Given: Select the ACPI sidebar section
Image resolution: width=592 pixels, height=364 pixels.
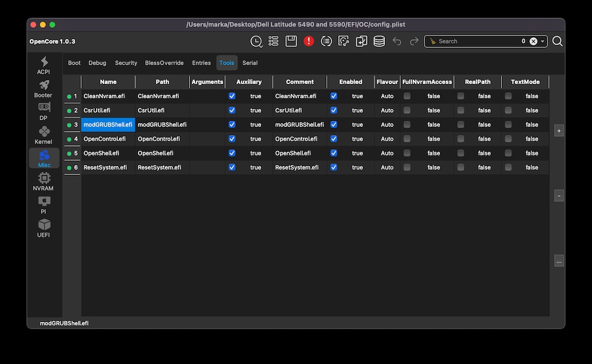Looking at the screenshot, I should coord(43,65).
